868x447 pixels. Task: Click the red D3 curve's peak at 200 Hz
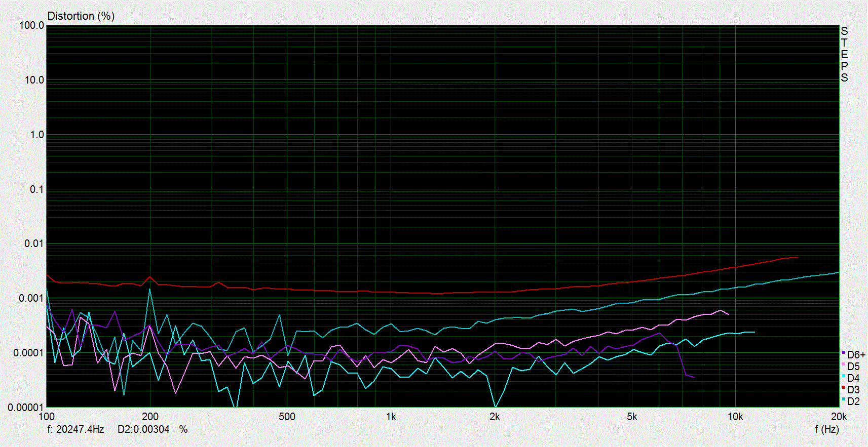click(149, 277)
